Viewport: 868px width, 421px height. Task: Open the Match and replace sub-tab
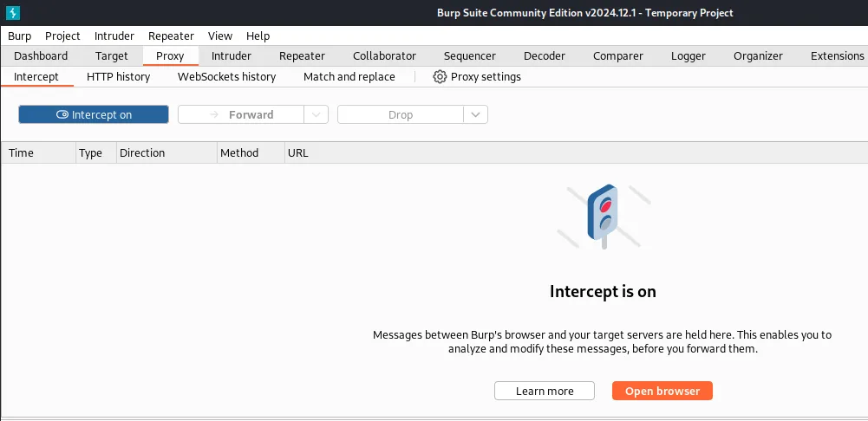[x=349, y=77]
